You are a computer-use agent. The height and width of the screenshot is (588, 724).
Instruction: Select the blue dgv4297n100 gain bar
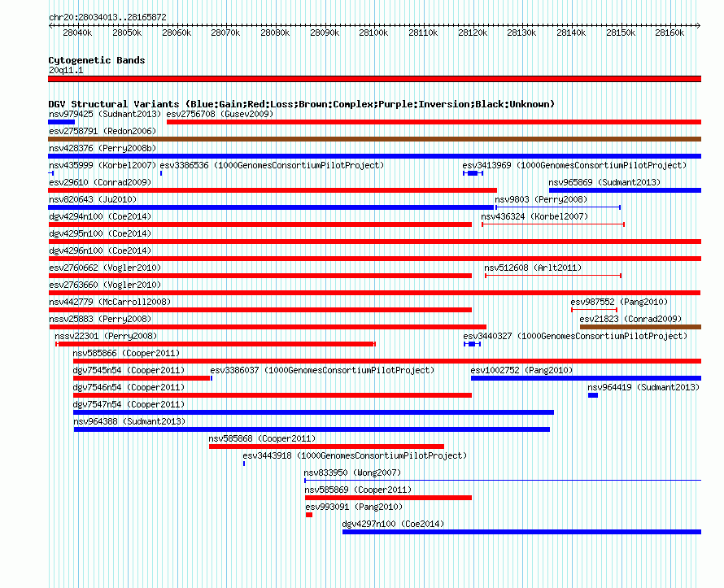pyautogui.click(x=521, y=532)
